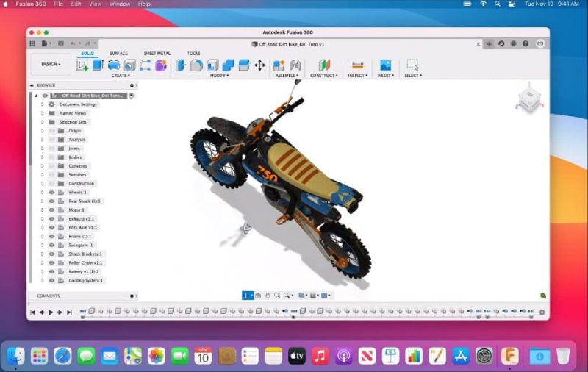
Task: Open the Help menu in menu bar
Action: (144, 4)
